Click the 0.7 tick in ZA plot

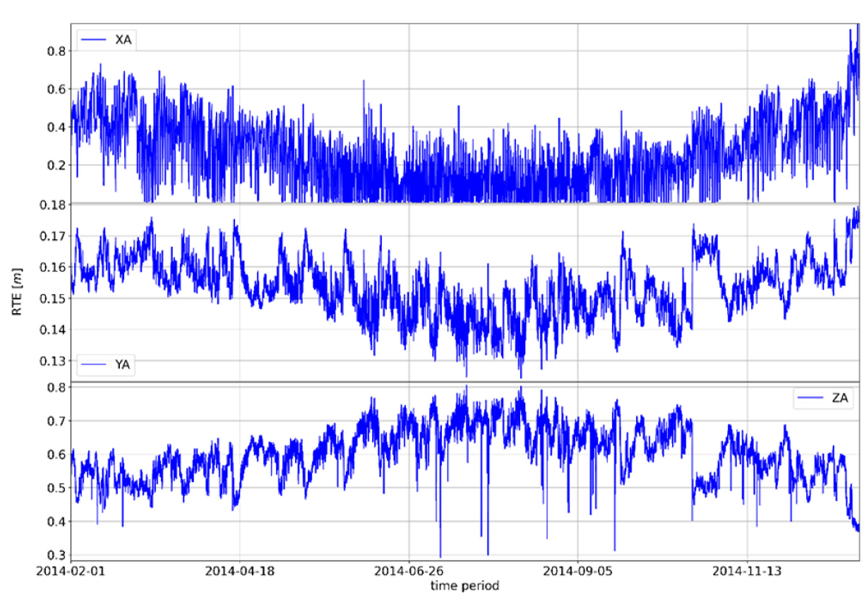click(x=56, y=421)
